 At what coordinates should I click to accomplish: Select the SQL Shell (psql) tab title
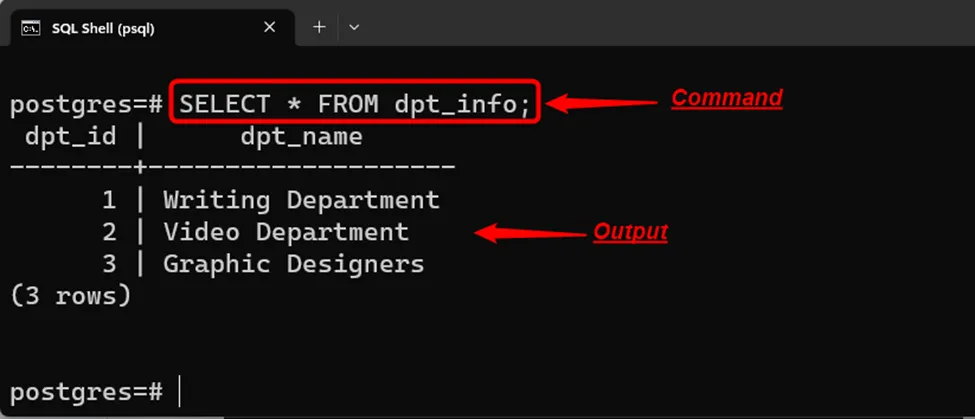103,28
